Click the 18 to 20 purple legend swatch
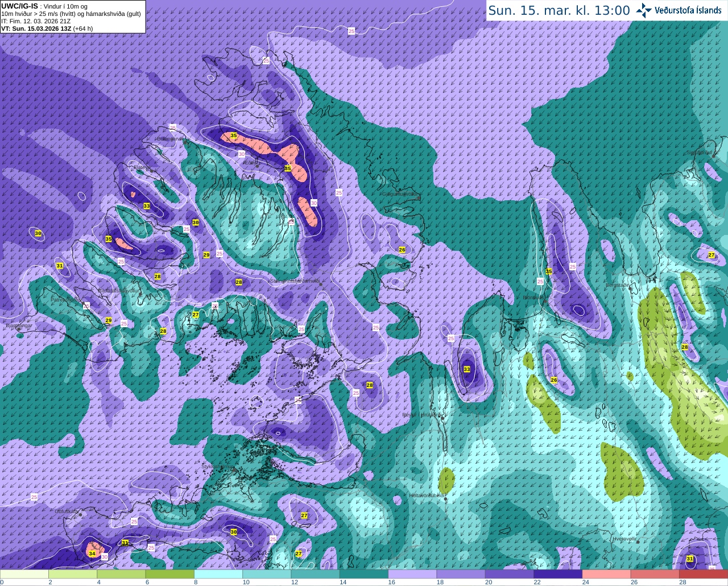This screenshot has height=586, width=728. pos(462,573)
